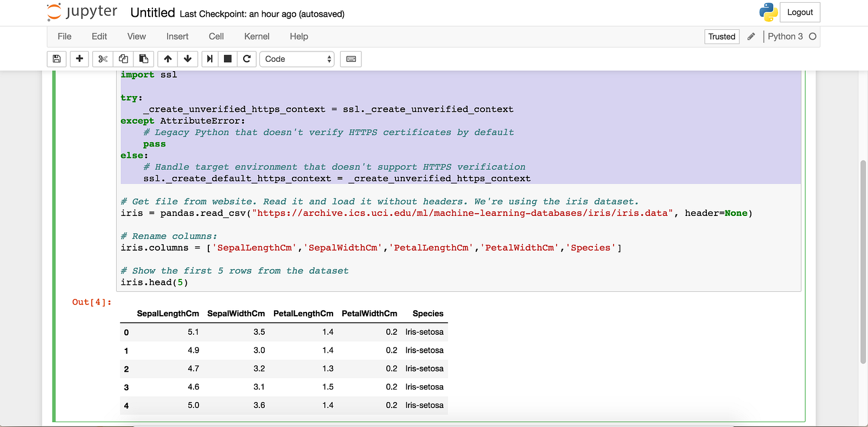
Task: Move selected cell up arrow
Action: click(168, 59)
